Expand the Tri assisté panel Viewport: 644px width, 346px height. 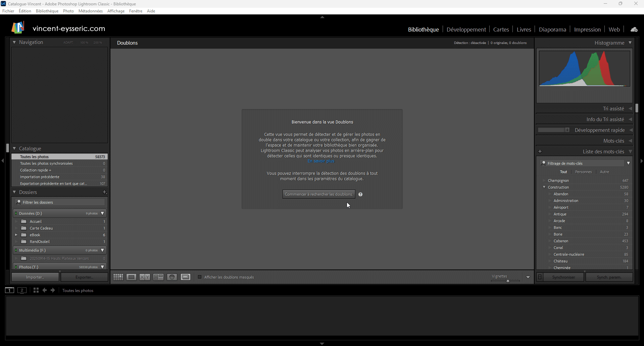tap(630, 109)
